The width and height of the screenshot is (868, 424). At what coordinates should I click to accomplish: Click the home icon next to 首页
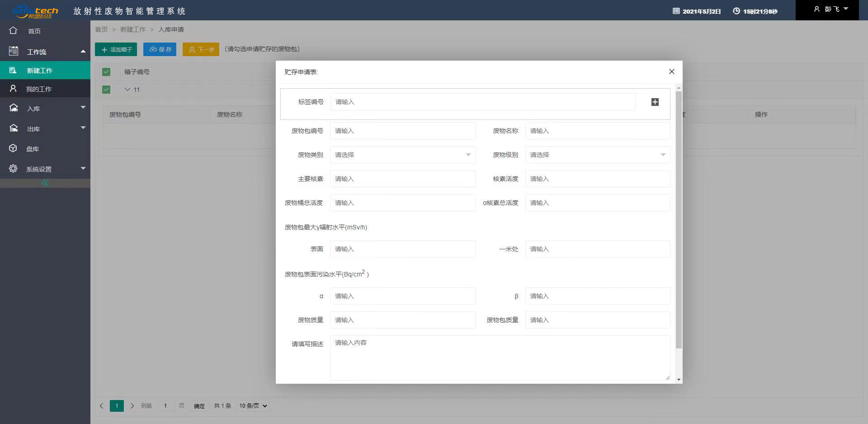click(x=13, y=31)
